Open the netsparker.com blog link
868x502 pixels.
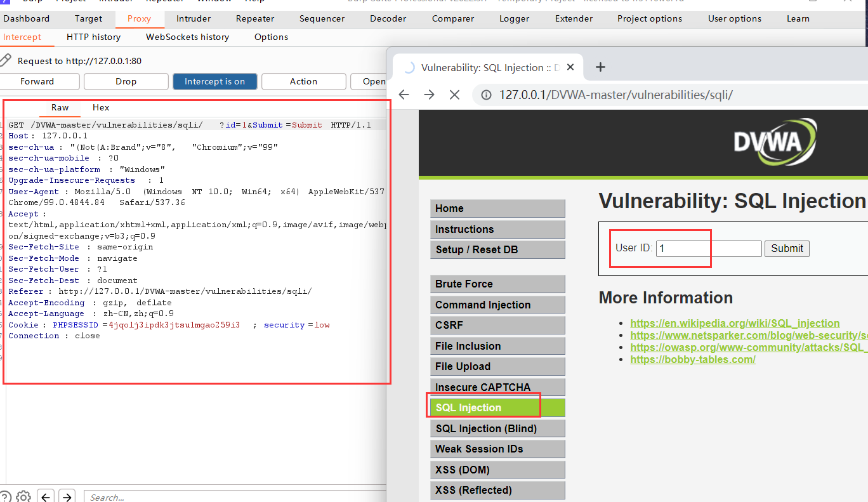click(749, 335)
